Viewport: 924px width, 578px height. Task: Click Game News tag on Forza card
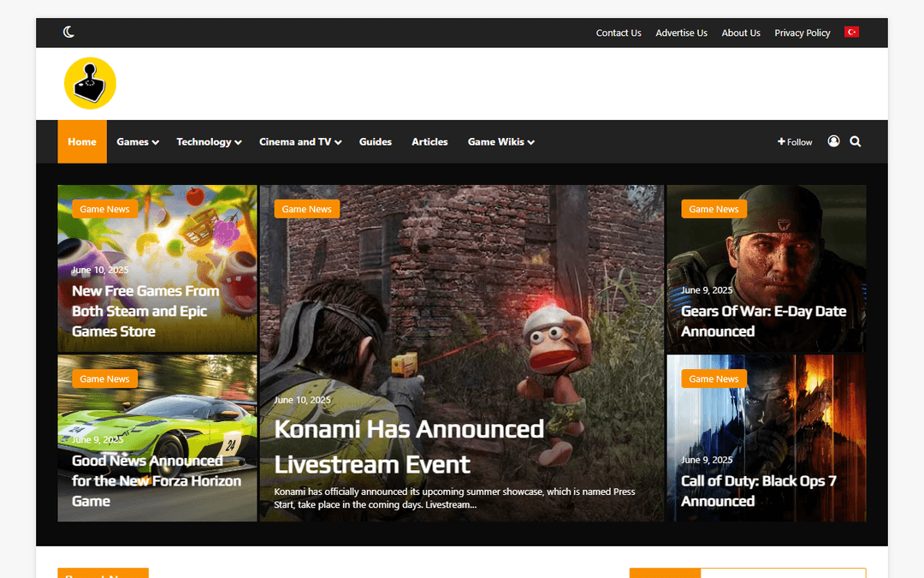pos(104,378)
